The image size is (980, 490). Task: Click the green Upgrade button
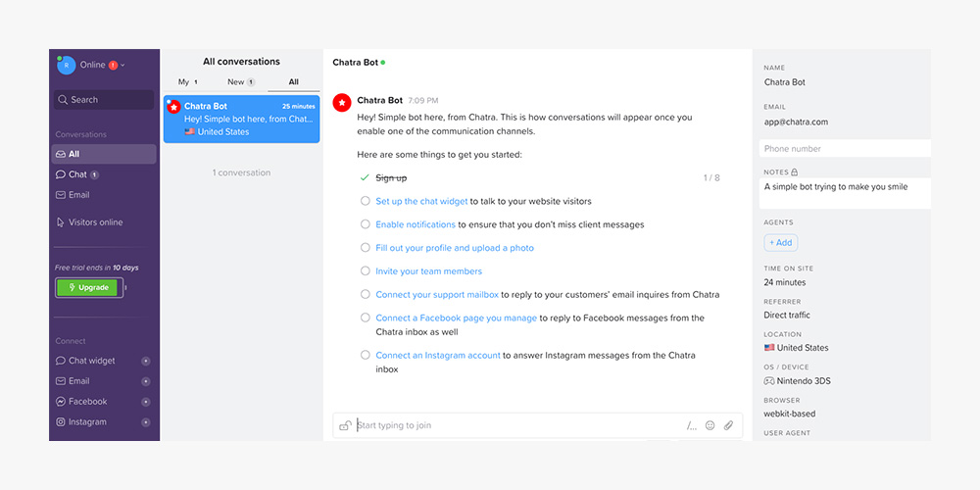click(87, 287)
